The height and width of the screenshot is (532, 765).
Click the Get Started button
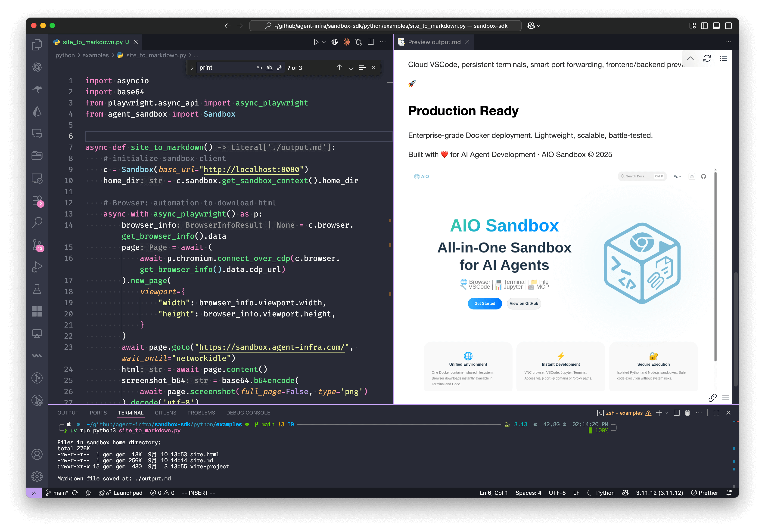pyautogui.click(x=485, y=303)
